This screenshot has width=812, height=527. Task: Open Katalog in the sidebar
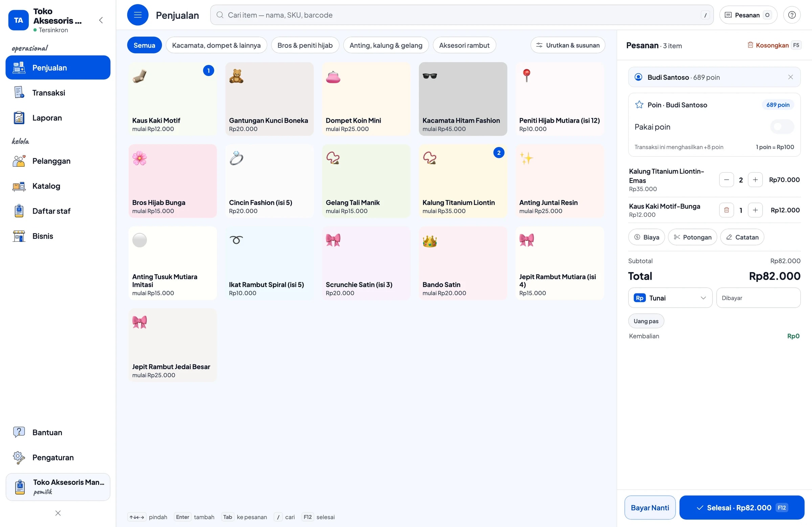pos(58,186)
